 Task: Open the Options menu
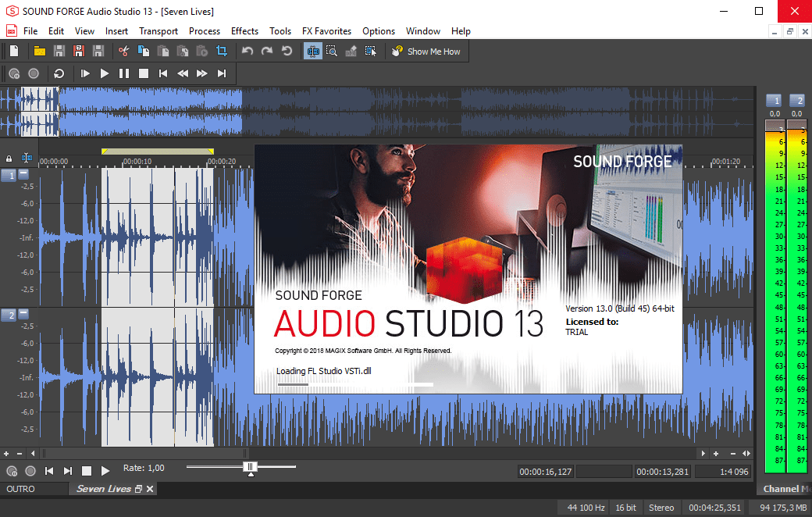[x=379, y=31]
